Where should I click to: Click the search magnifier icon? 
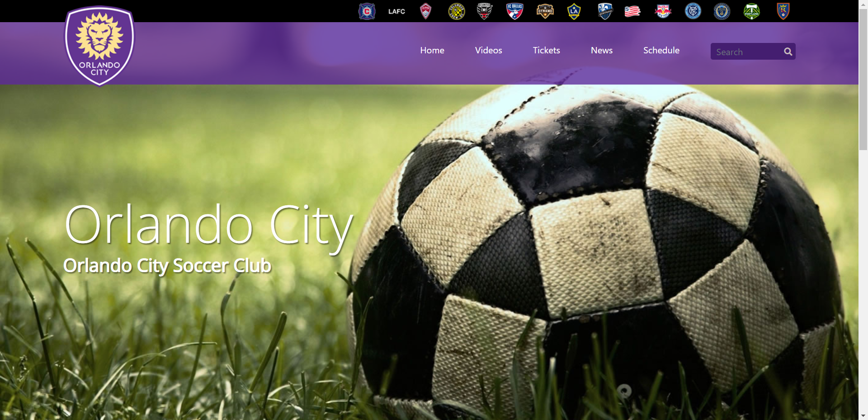point(788,52)
